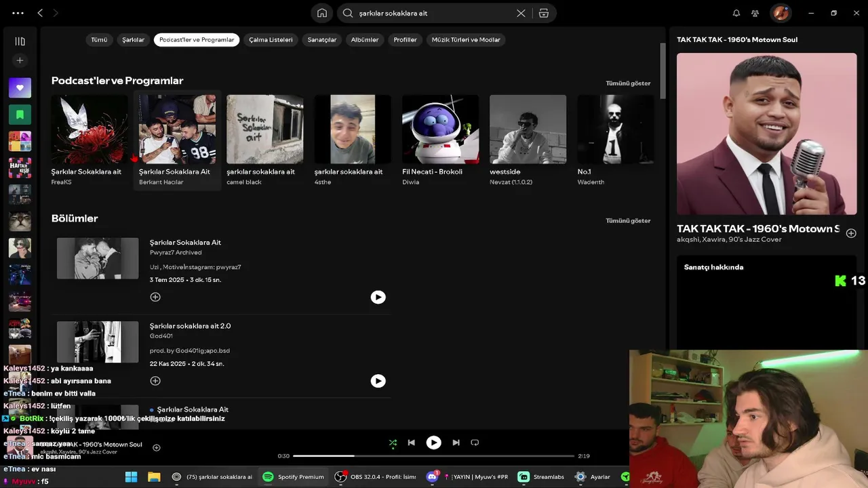868x488 pixels.
Task: Open the Liked Songs heart tile
Action: click(20, 87)
